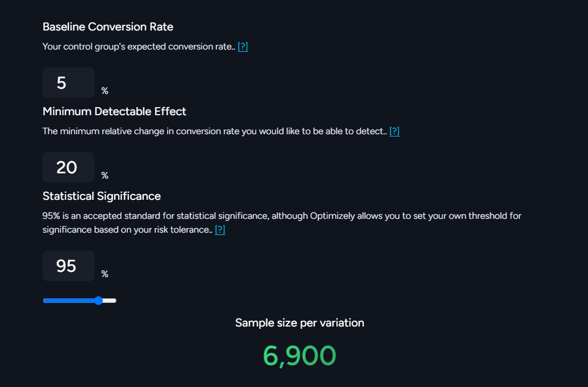
Task: Select the Statistical Significance input showing 95
Action: click(x=68, y=266)
